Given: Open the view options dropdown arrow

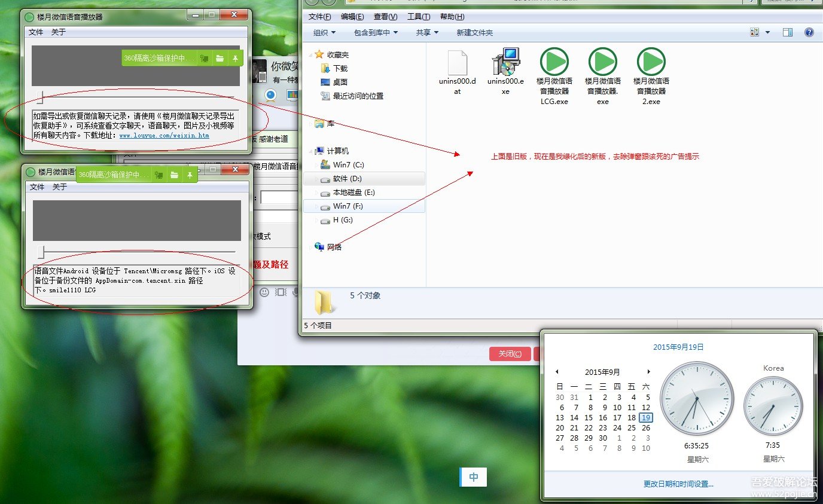Looking at the screenshot, I should point(767,33).
